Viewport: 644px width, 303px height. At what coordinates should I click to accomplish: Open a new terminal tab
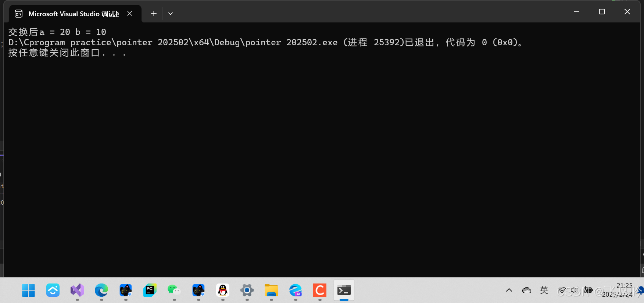click(154, 14)
